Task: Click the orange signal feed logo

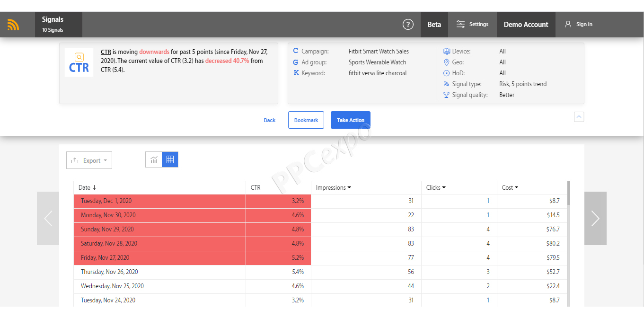Action: (x=13, y=25)
